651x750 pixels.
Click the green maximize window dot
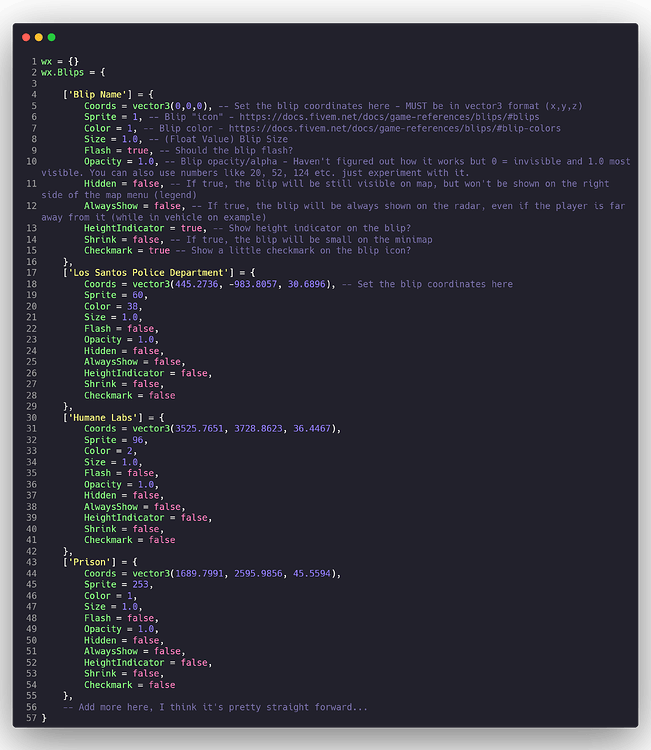[x=51, y=37]
